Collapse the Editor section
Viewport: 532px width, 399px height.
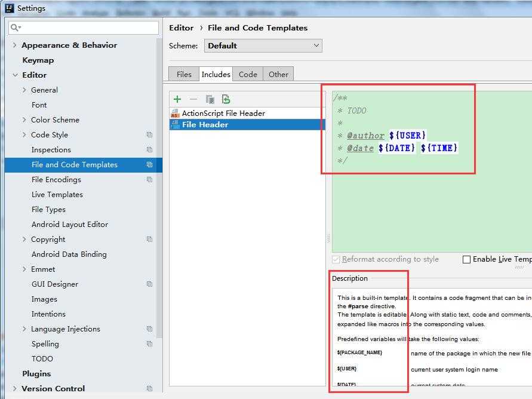15,75
